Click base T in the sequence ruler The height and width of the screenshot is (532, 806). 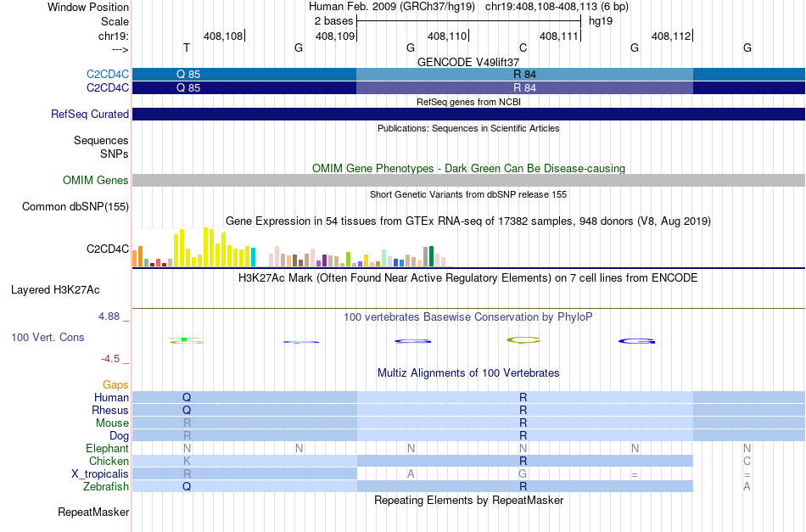pyautogui.click(x=187, y=48)
